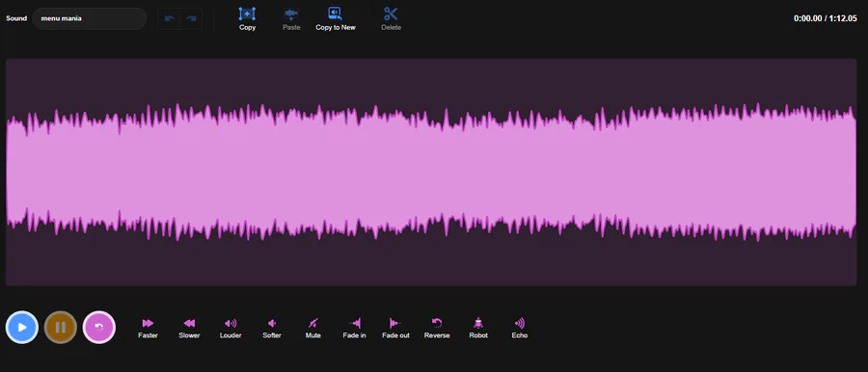
Task: Click the undo arrow button
Action: (169, 19)
